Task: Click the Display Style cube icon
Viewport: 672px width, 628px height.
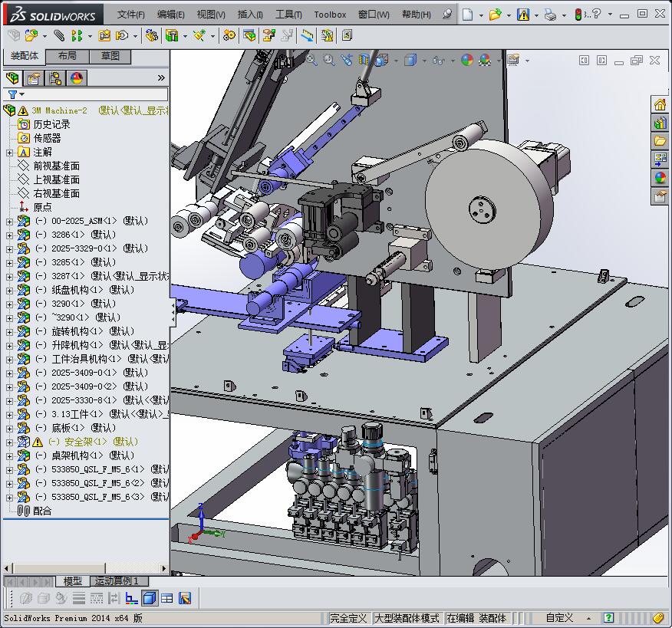Action: click(410, 60)
